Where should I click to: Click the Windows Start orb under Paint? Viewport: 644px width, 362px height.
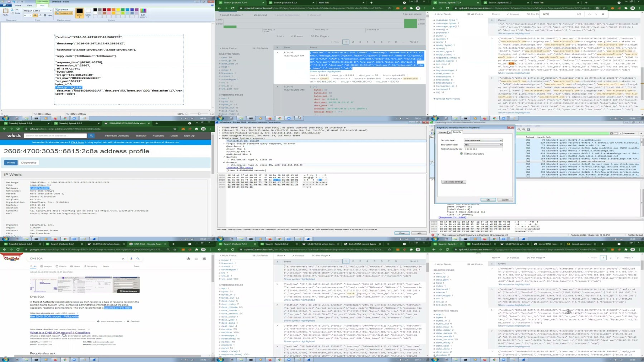tap(5, 118)
